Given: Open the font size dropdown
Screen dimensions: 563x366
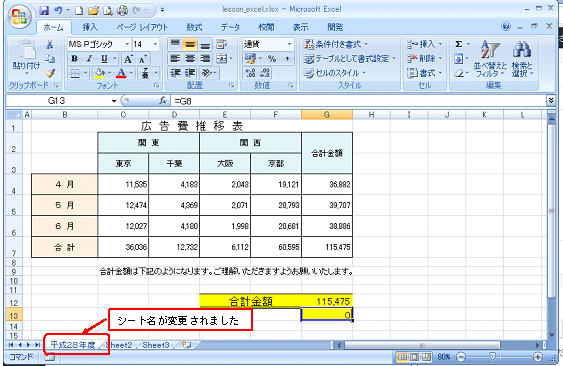Looking at the screenshot, I should click(x=155, y=44).
